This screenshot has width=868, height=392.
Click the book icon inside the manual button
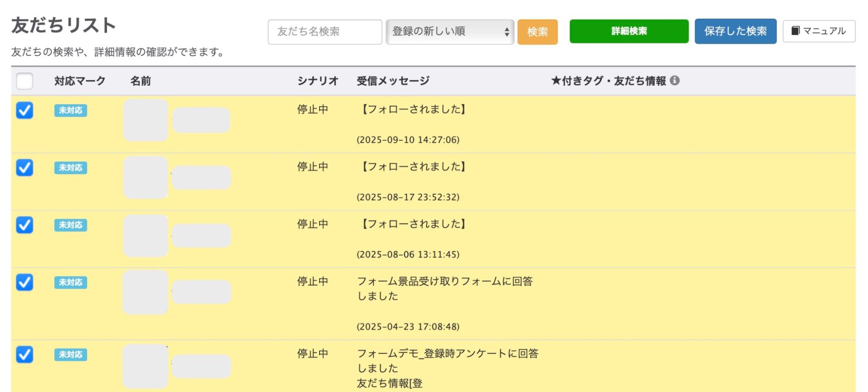[x=795, y=30]
